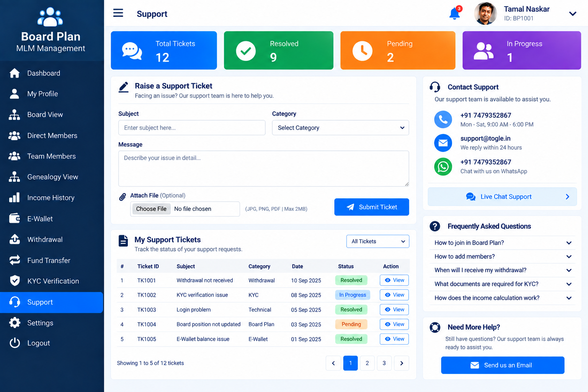Click the support@togle.in email address
Image resolution: width=588 pixels, height=392 pixels.
click(x=485, y=139)
